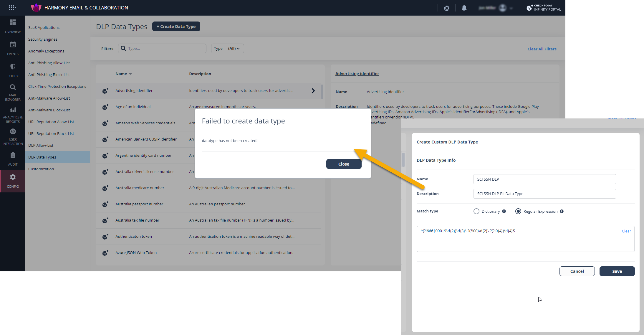The height and width of the screenshot is (335, 644).
Task: Toggle Name column sort arrow
Action: pyautogui.click(x=130, y=74)
